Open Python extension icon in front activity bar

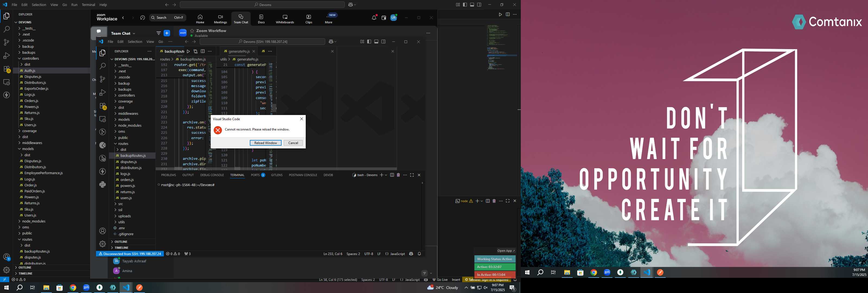coord(103,184)
